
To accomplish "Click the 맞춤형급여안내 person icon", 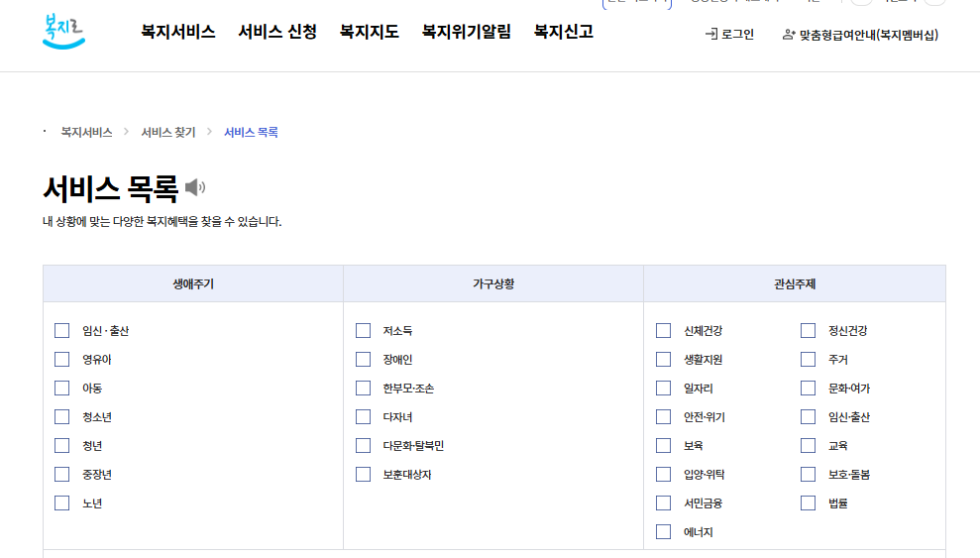I will coord(789,35).
